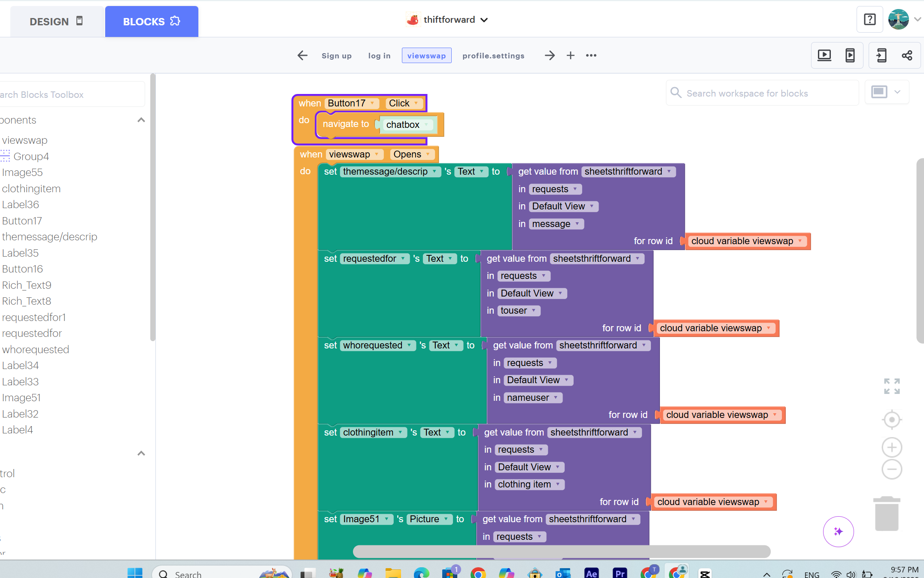Switch to the DESIGN tab
924x578 pixels.
[x=56, y=21]
